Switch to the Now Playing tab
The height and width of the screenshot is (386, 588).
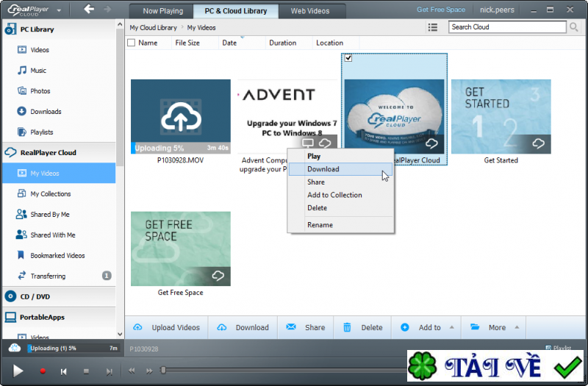(x=161, y=11)
